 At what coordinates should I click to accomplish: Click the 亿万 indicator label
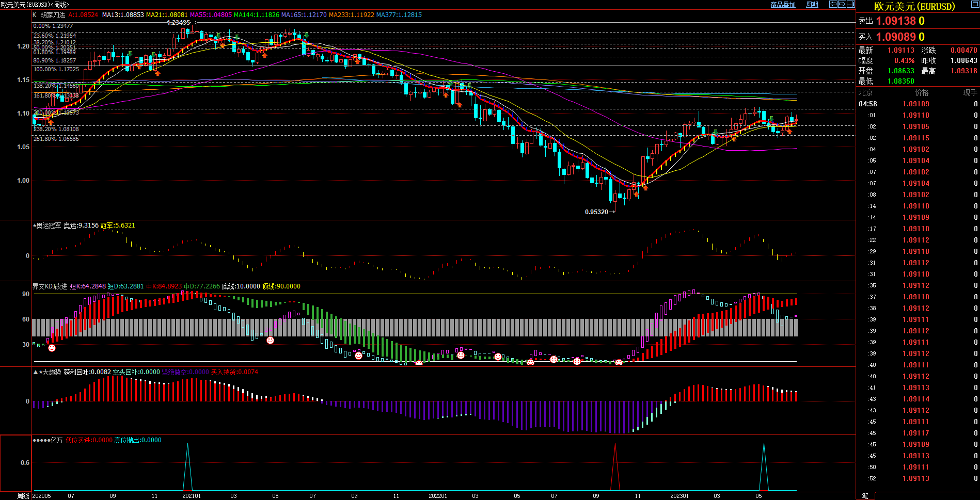(56, 440)
